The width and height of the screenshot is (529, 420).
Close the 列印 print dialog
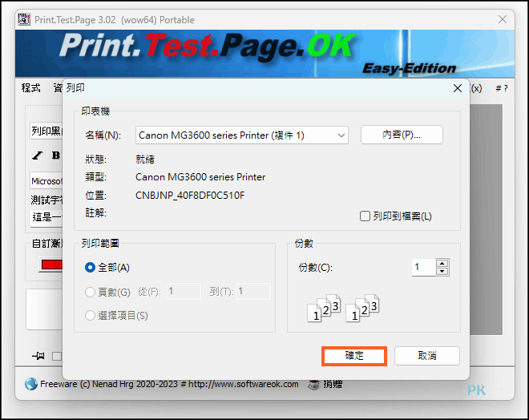coord(458,88)
